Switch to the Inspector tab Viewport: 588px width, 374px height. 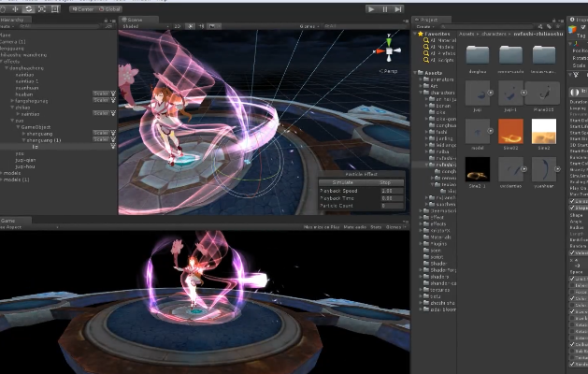578,20
